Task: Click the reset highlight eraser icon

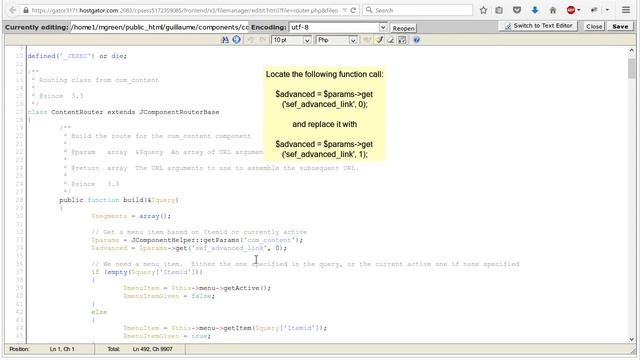Action: click(x=391, y=40)
